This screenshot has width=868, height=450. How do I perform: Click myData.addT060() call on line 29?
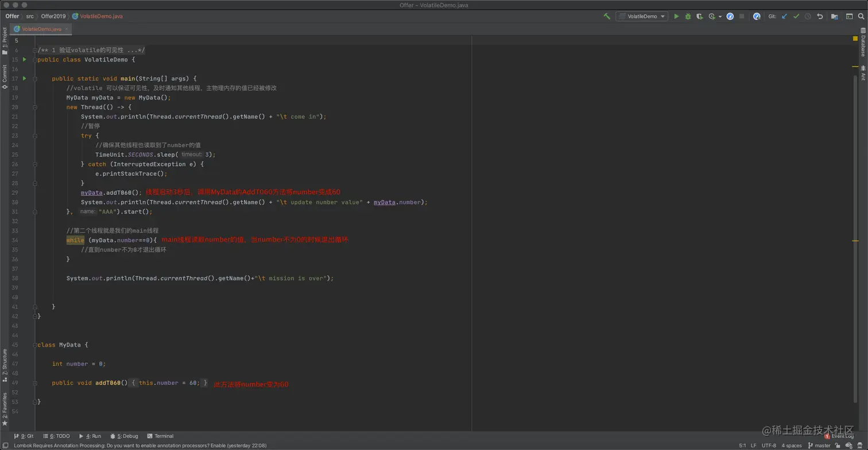(111, 193)
